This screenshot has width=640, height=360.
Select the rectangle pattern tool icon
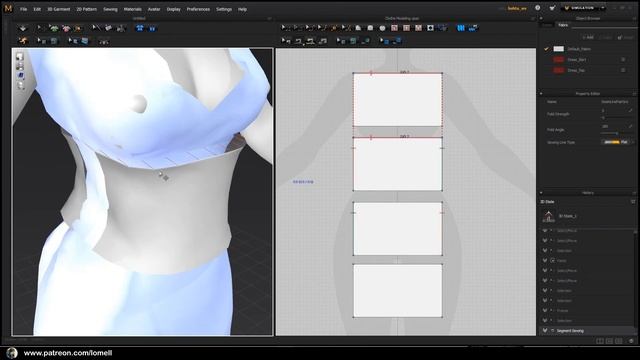tap(370, 28)
